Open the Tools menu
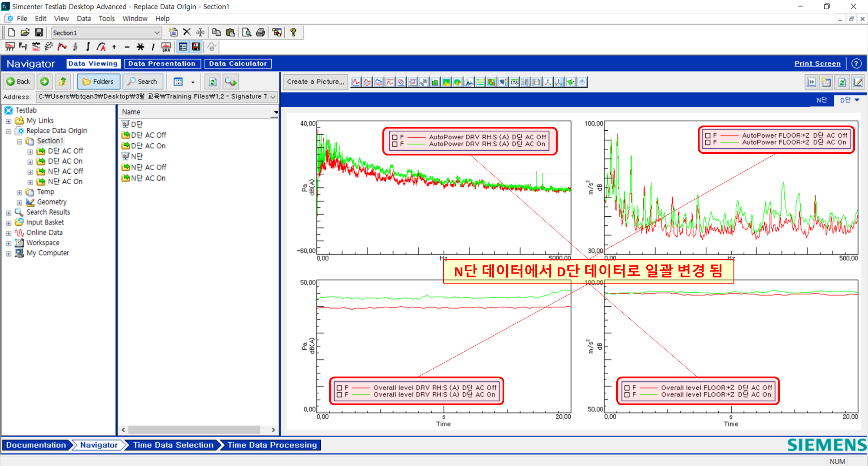 pos(106,19)
